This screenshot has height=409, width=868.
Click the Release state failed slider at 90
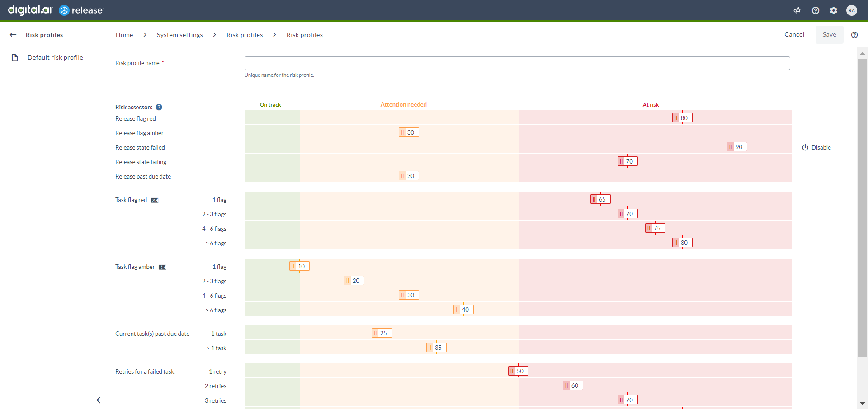coord(737,147)
